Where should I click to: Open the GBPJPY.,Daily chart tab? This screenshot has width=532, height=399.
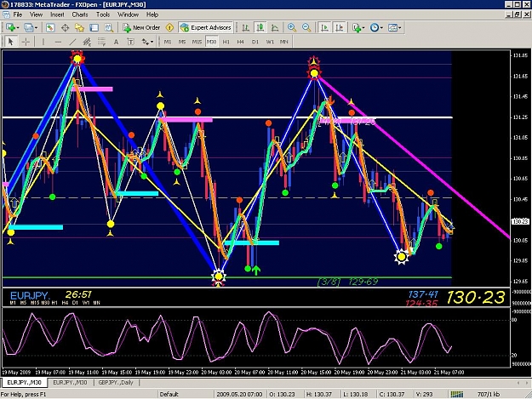(x=116, y=382)
